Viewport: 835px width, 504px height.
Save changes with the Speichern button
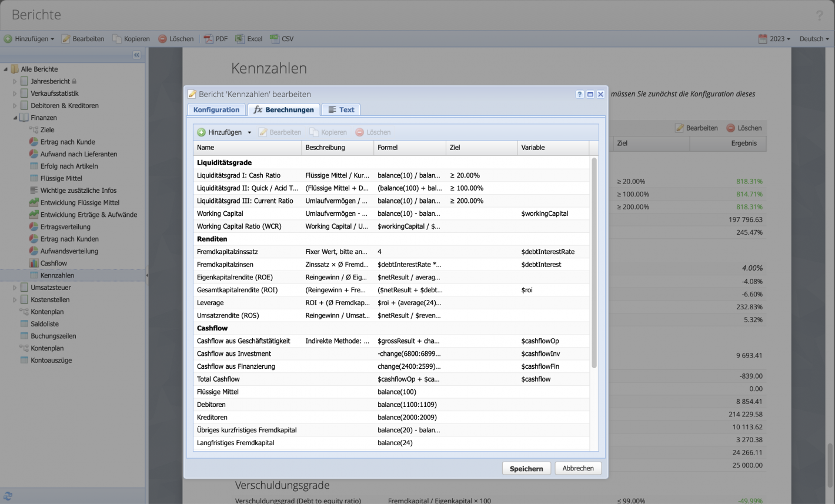(x=526, y=468)
